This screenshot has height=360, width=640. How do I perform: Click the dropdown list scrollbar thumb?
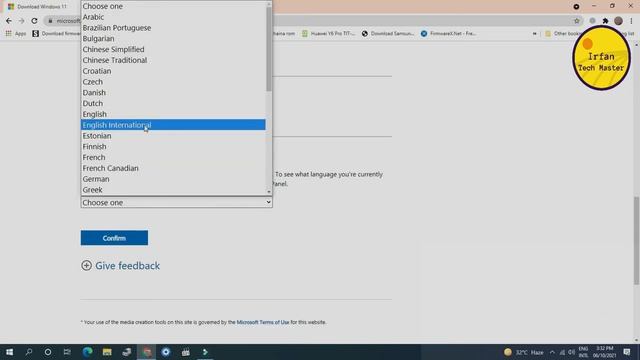click(x=269, y=49)
